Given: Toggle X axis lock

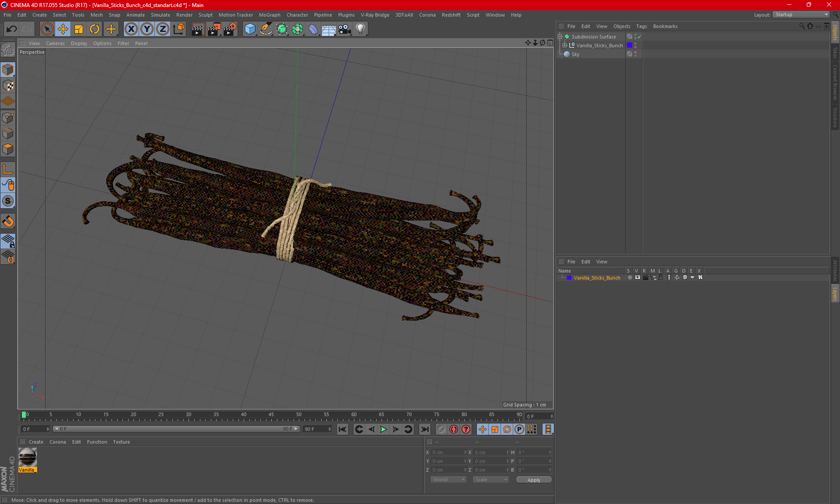Looking at the screenshot, I should [x=131, y=29].
